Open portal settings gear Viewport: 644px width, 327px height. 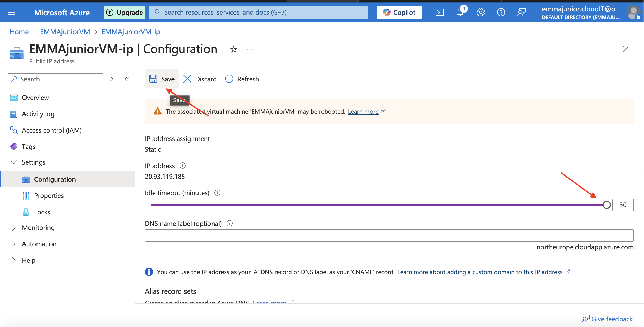click(480, 12)
